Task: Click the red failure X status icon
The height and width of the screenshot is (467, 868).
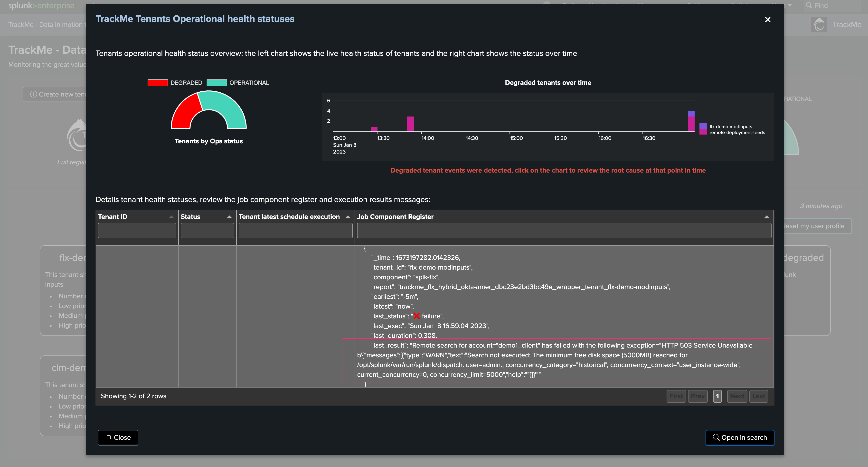Action: (x=416, y=316)
